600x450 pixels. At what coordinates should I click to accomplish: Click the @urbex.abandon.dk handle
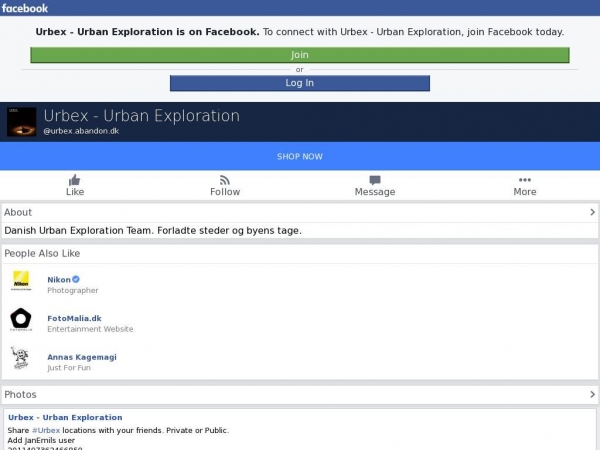(x=81, y=131)
